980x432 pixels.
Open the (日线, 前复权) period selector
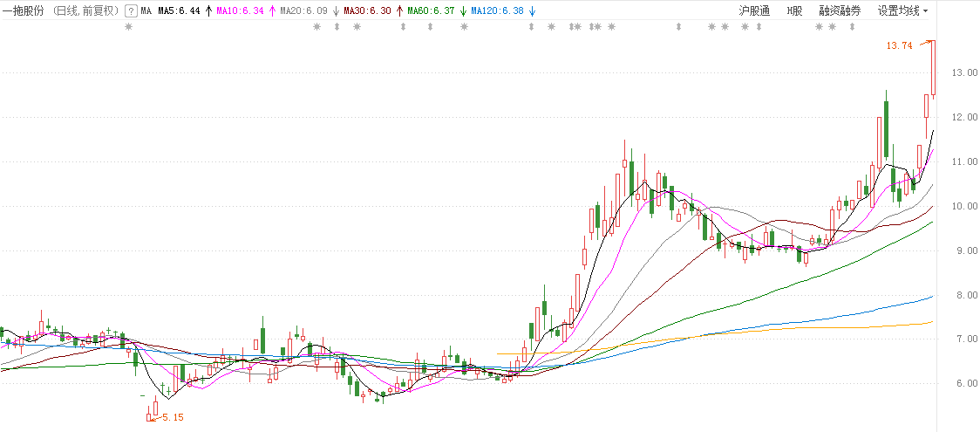coord(85,11)
